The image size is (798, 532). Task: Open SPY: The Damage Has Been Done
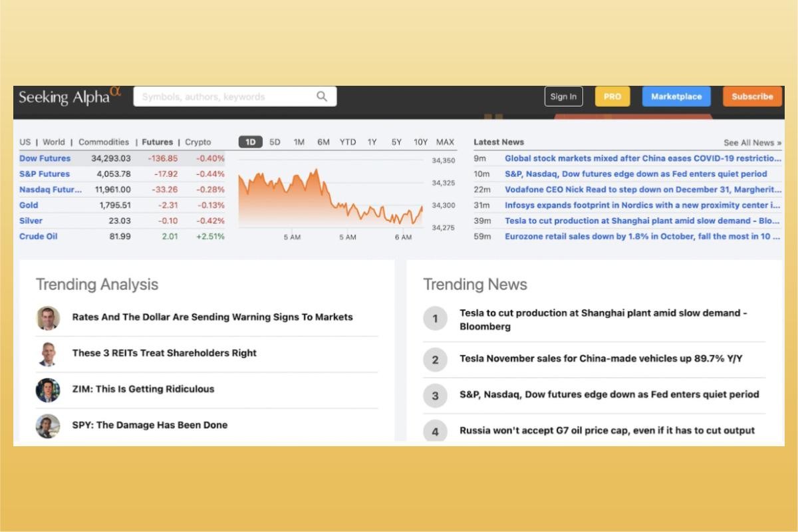tap(150, 425)
